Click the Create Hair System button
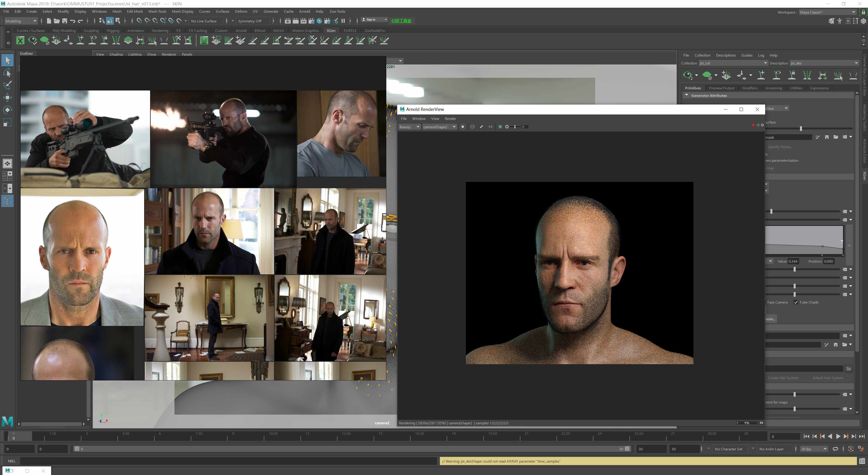 pyautogui.click(x=783, y=378)
